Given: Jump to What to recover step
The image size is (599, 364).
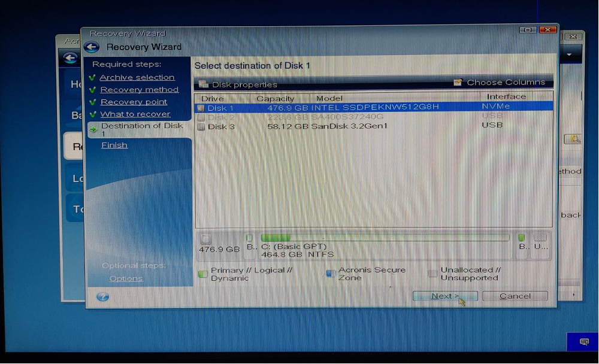Looking at the screenshot, I should point(135,114).
